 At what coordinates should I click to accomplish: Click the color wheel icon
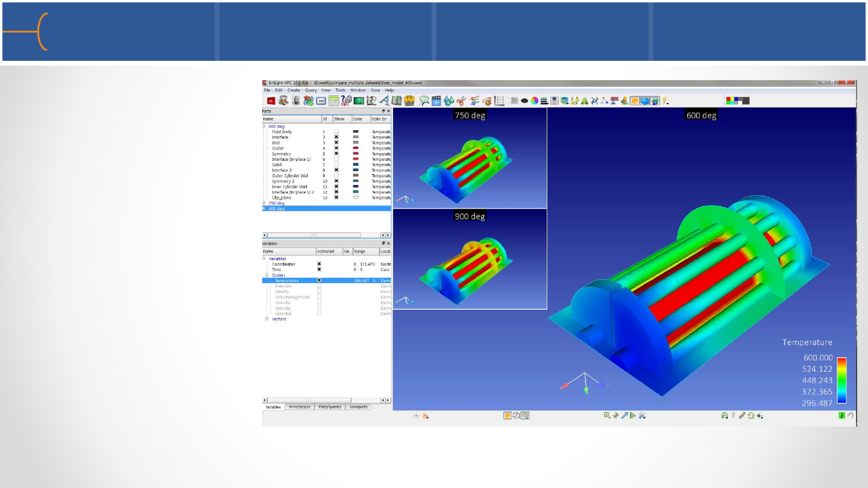coord(535,101)
